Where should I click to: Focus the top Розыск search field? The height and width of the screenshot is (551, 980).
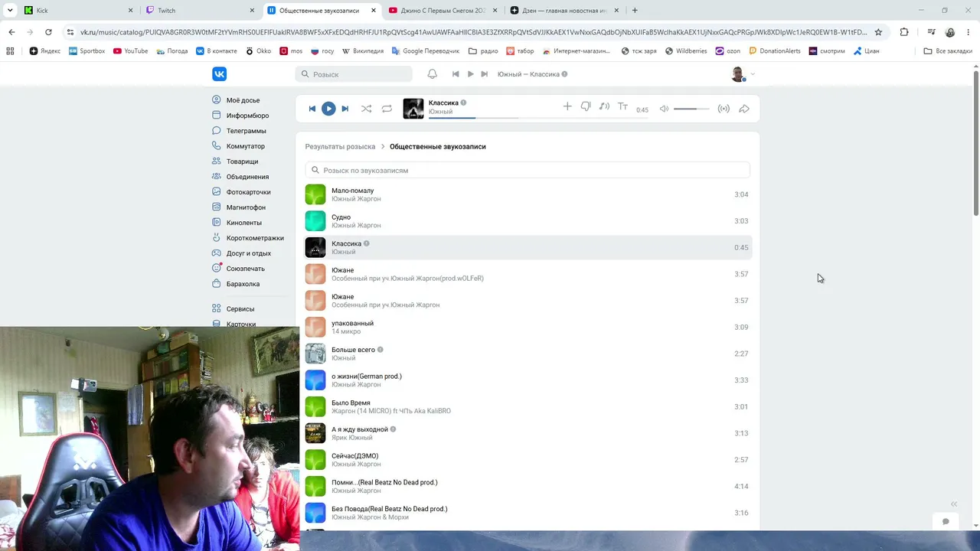pyautogui.click(x=354, y=74)
